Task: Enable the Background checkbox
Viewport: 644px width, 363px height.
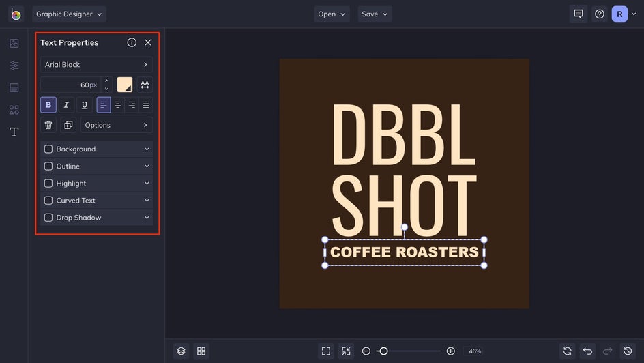Action: 48,149
